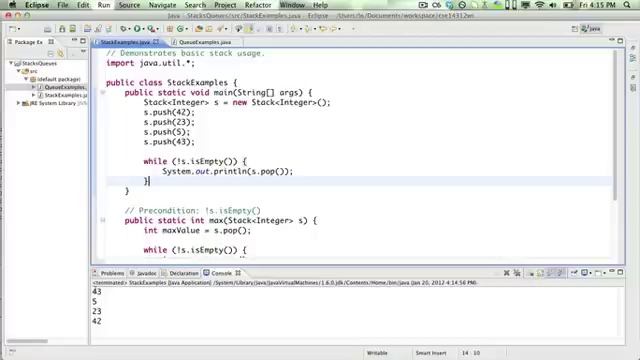Click the Search flashlight toolbar icon
Screen dimensions: 640x360
[220, 29]
